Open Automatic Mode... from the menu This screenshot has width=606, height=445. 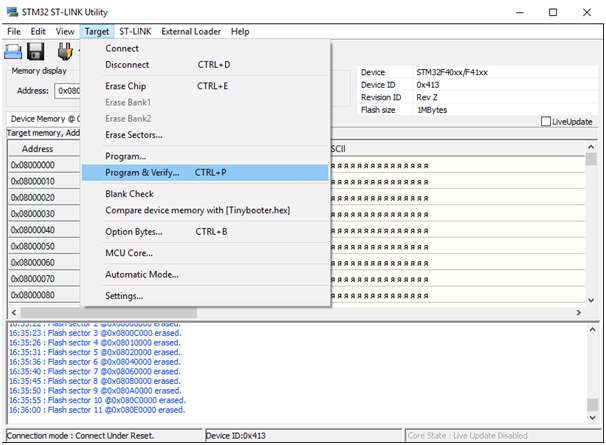(205, 274)
